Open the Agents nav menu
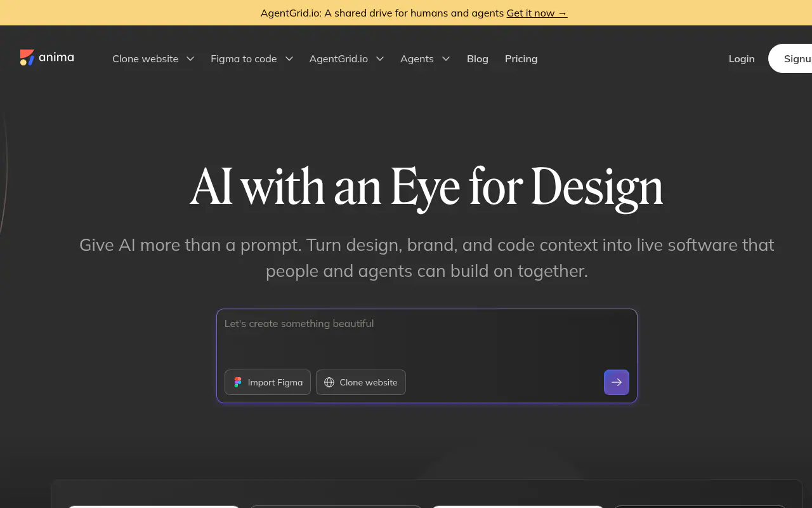This screenshot has width=812, height=508. coord(417,58)
